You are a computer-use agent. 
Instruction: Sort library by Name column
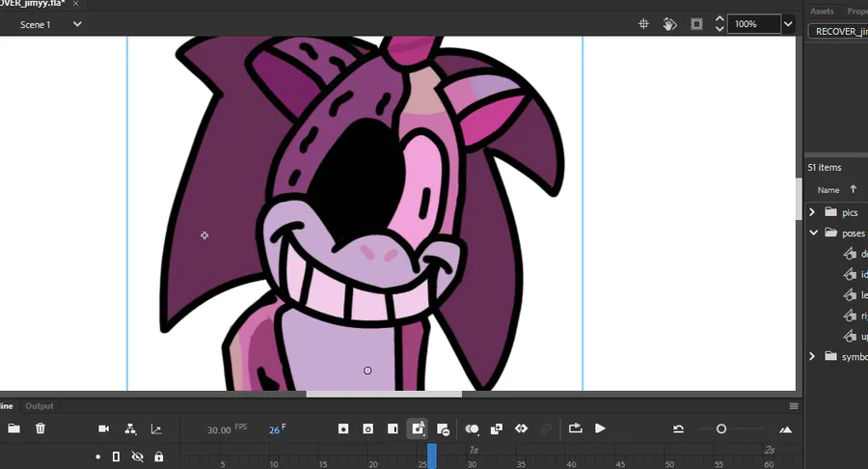tap(828, 190)
